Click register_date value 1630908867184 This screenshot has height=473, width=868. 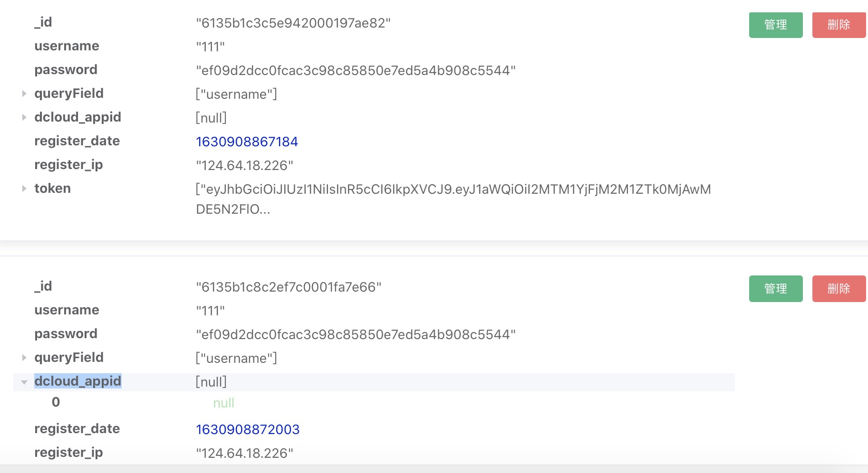point(247,142)
